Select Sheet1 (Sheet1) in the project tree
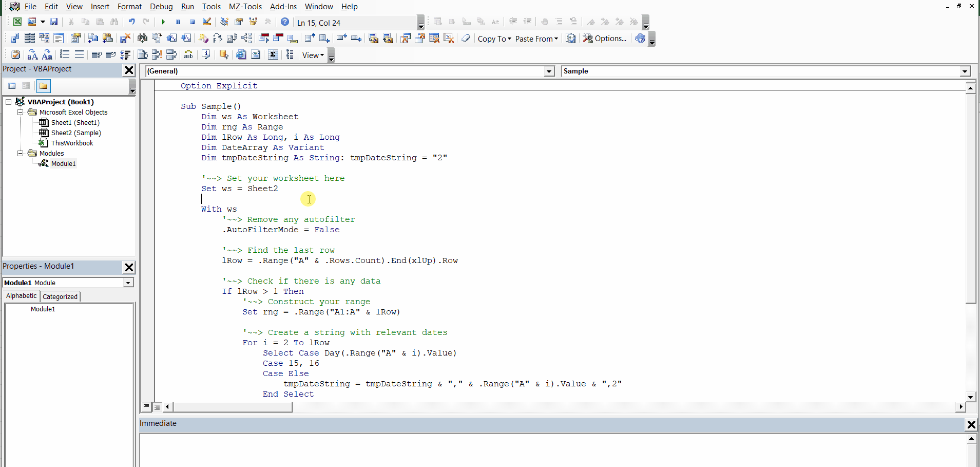This screenshot has width=980, height=467. [x=75, y=122]
